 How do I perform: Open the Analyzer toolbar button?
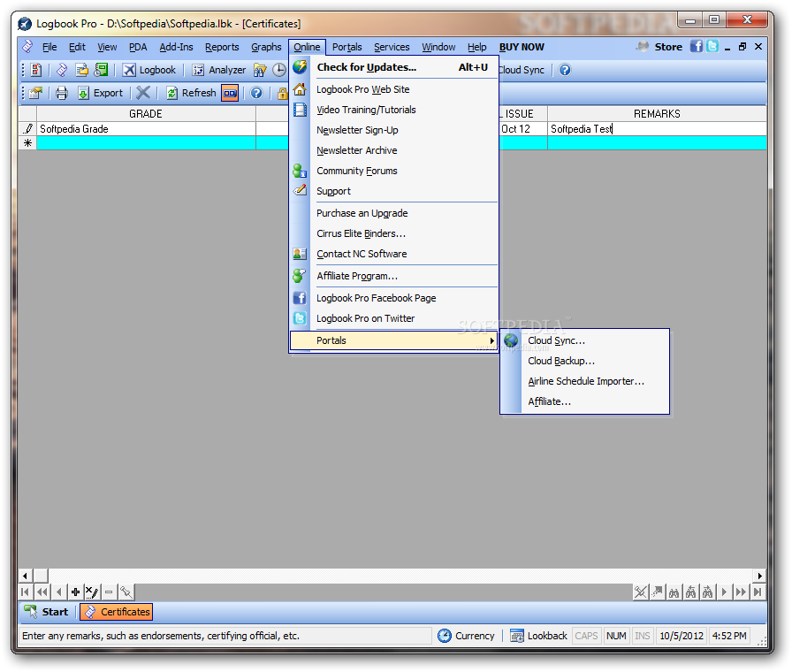point(218,70)
